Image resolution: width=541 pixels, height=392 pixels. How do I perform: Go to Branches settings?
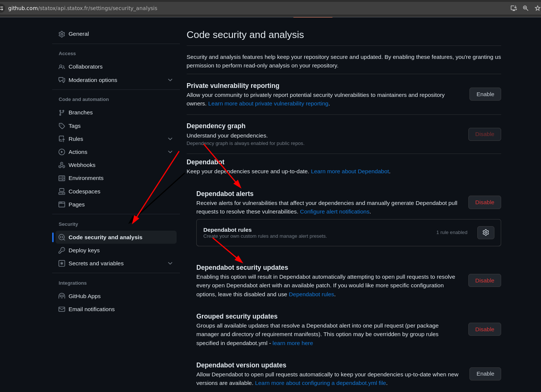pos(80,113)
